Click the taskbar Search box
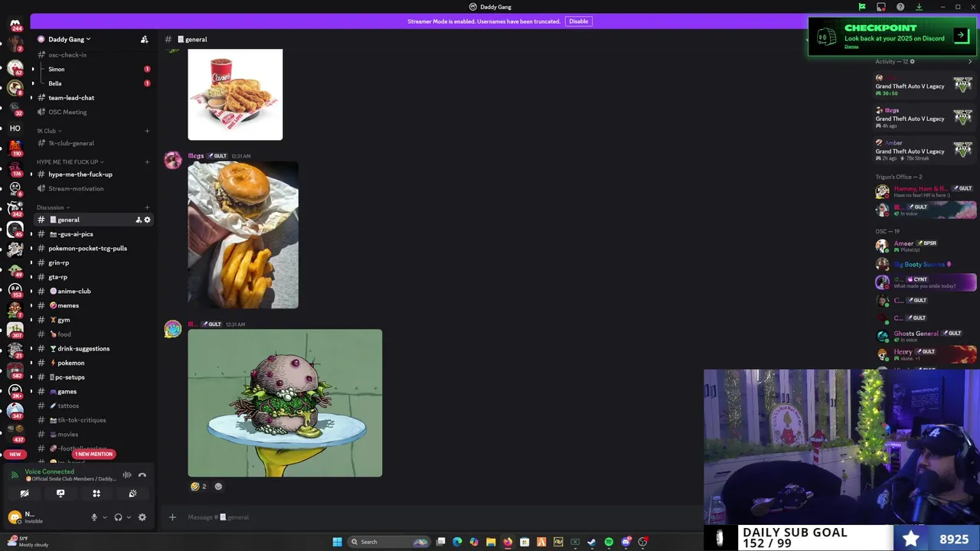 click(x=389, y=542)
